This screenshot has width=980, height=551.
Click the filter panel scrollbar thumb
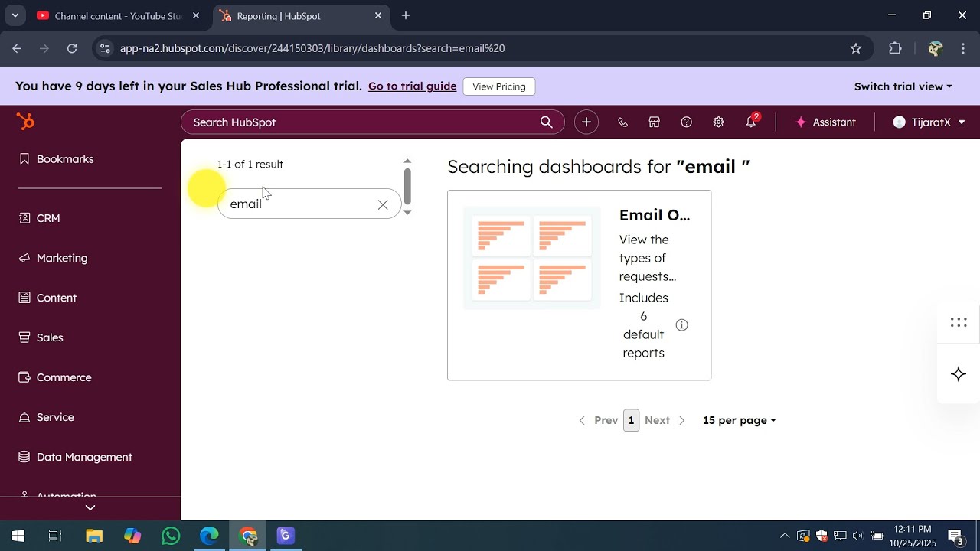pos(407,186)
